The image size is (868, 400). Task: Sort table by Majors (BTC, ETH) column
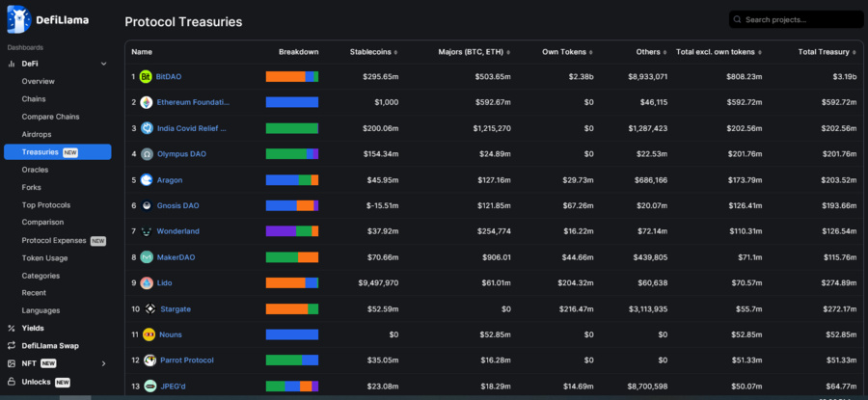click(475, 52)
